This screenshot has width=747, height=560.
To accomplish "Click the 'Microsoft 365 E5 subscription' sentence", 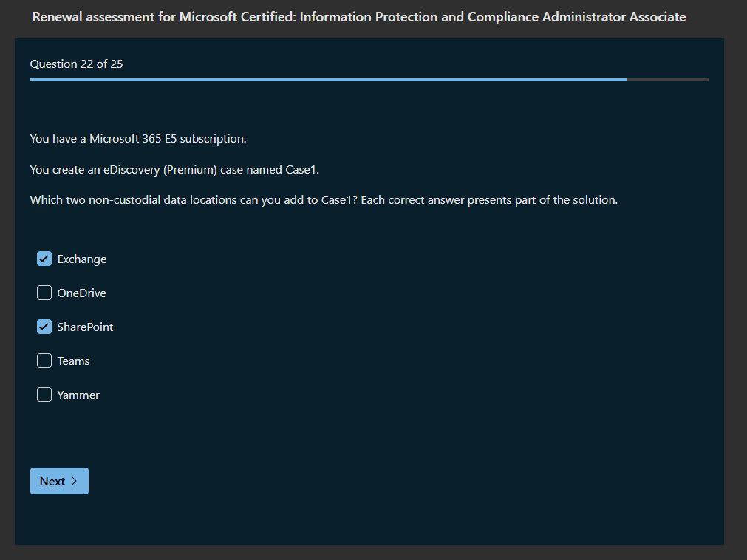I will 138,139.
